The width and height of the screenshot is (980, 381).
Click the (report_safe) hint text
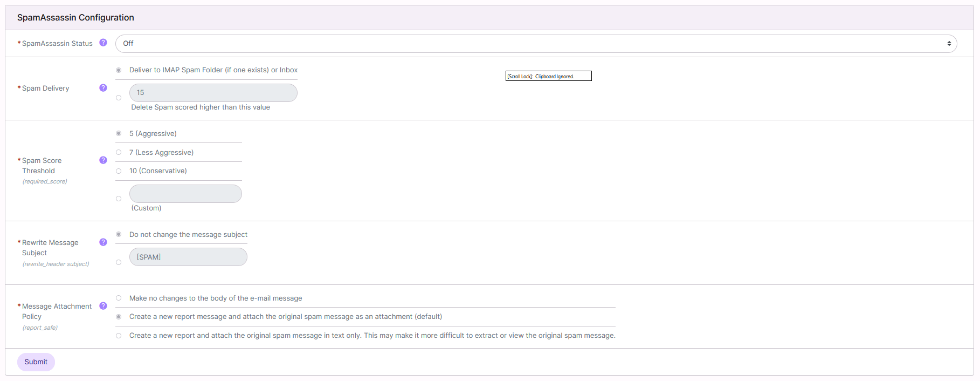click(40, 328)
